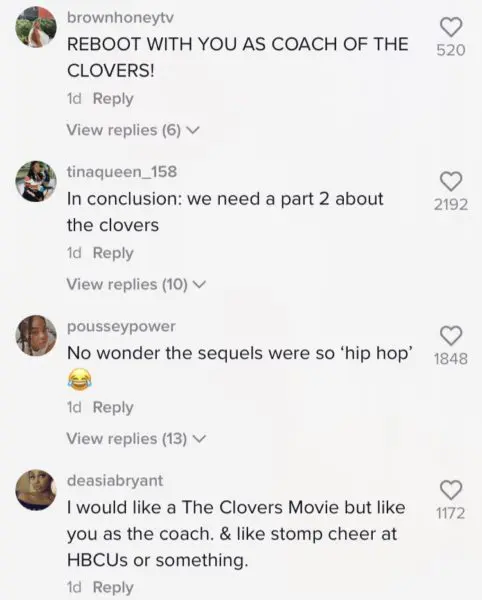Viewport: 482px width, 600px height.
Task: Open tinaqueen_158's avatar
Action: (36, 181)
